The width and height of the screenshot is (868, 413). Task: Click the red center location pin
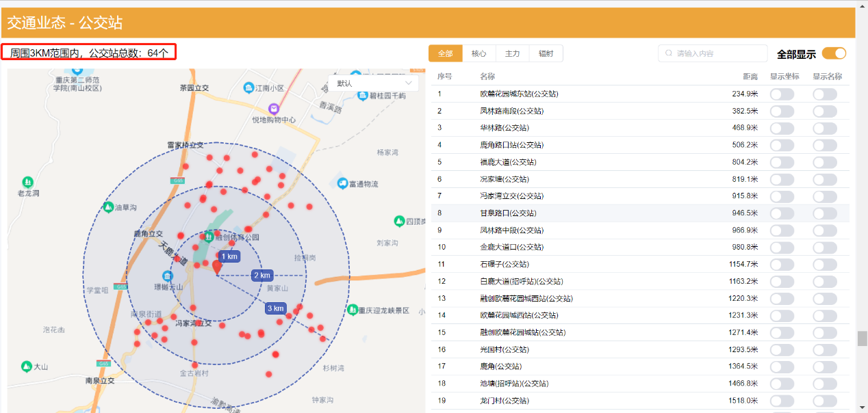pyautogui.click(x=217, y=267)
